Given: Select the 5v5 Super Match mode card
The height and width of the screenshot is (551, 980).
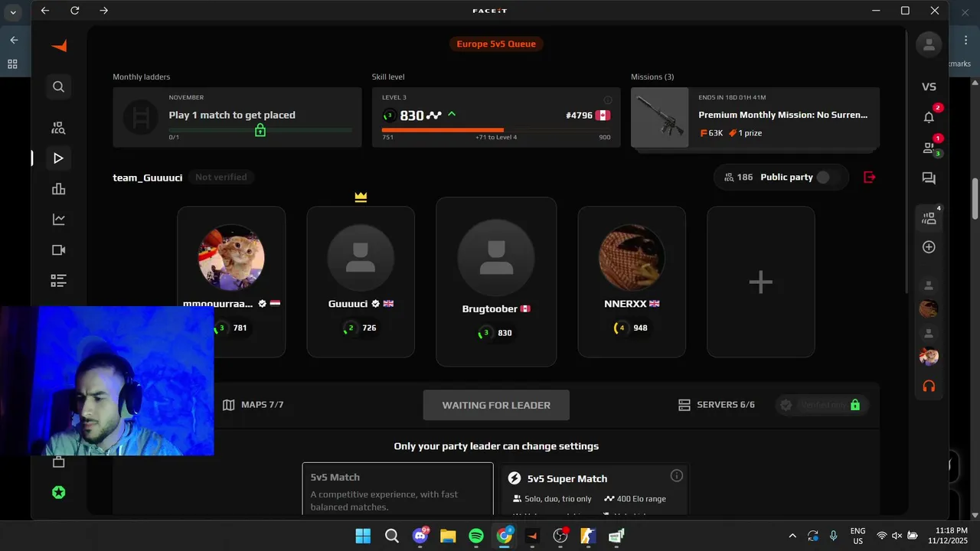Looking at the screenshot, I should click(x=593, y=490).
